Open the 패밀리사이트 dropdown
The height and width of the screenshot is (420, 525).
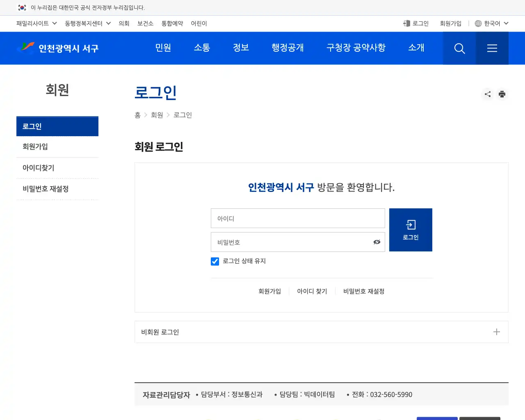[x=36, y=23]
